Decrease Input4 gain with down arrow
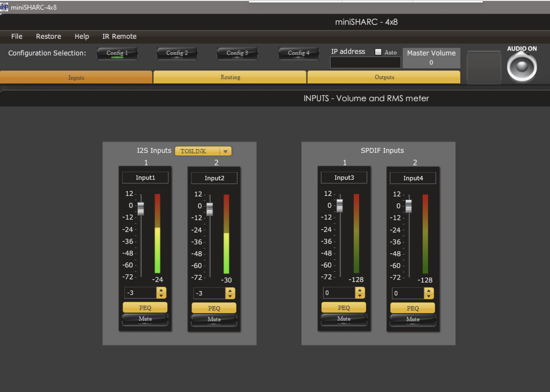 tap(429, 296)
